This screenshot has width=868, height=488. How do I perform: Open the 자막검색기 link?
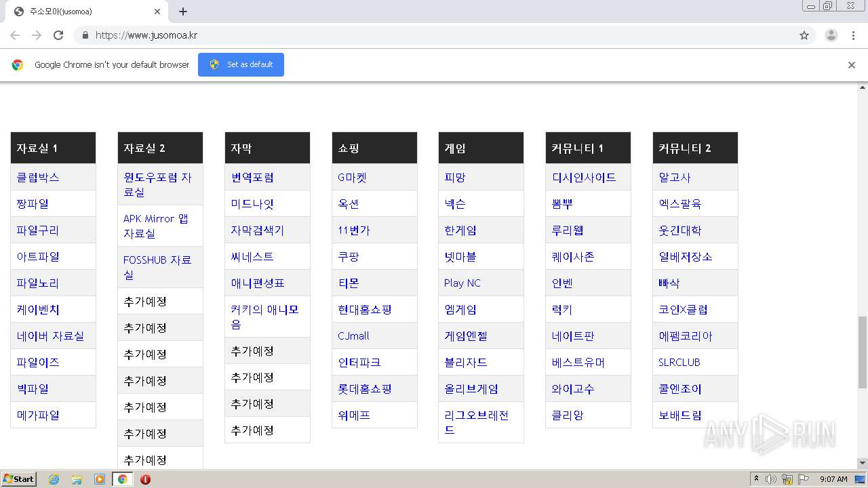pyautogui.click(x=258, y=230)
